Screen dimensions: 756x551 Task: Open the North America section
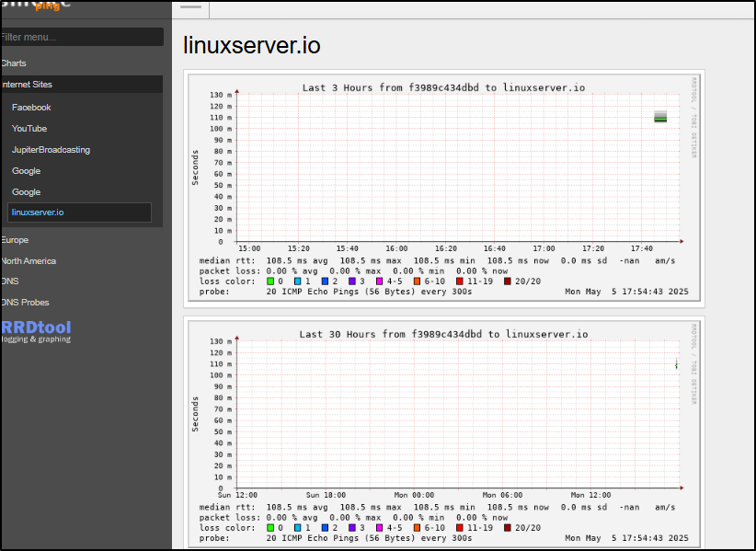29,261
